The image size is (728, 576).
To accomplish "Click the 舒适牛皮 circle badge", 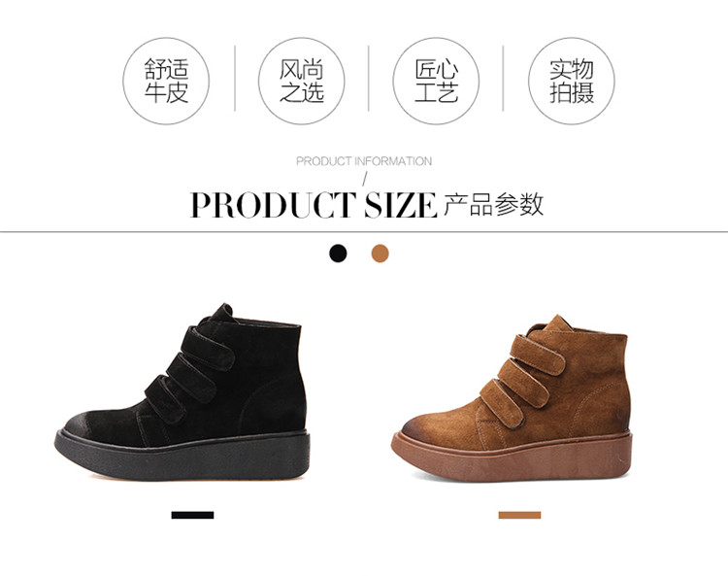I will [x=166, y=81].
